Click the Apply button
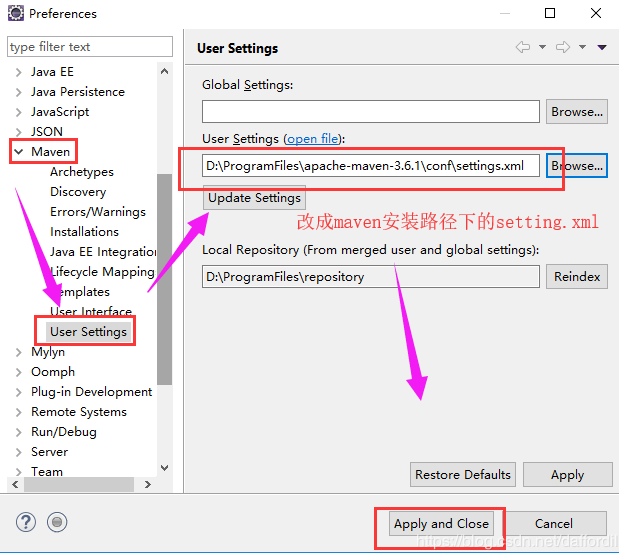619x554 pixels. [568, 475]
